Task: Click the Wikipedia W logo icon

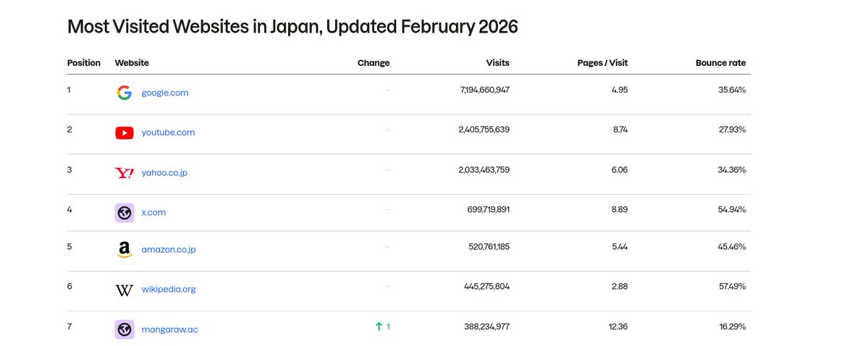Action: pos(125,290)
